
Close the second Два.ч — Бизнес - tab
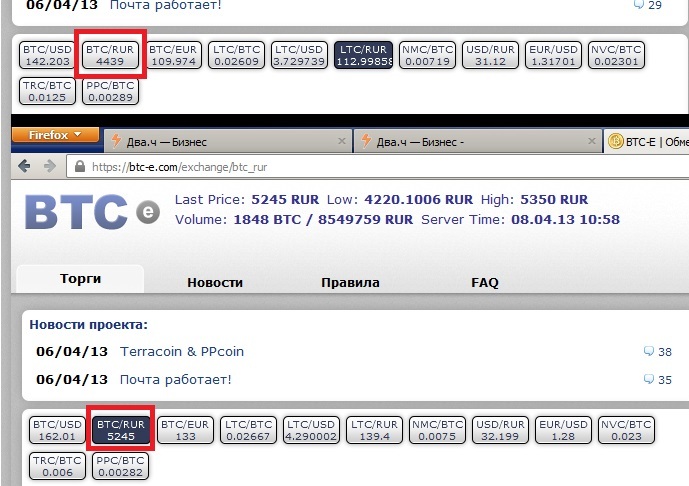click(591, 141)
